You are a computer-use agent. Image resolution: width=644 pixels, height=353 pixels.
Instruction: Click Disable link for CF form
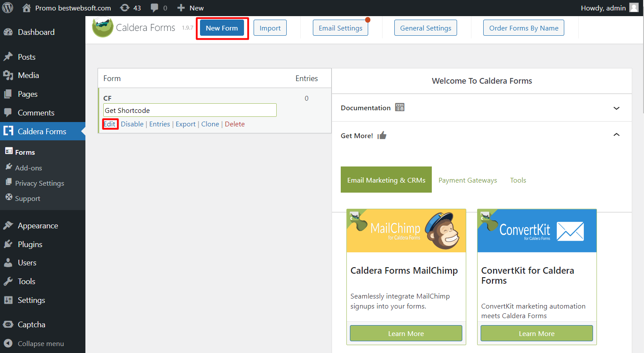132,124
